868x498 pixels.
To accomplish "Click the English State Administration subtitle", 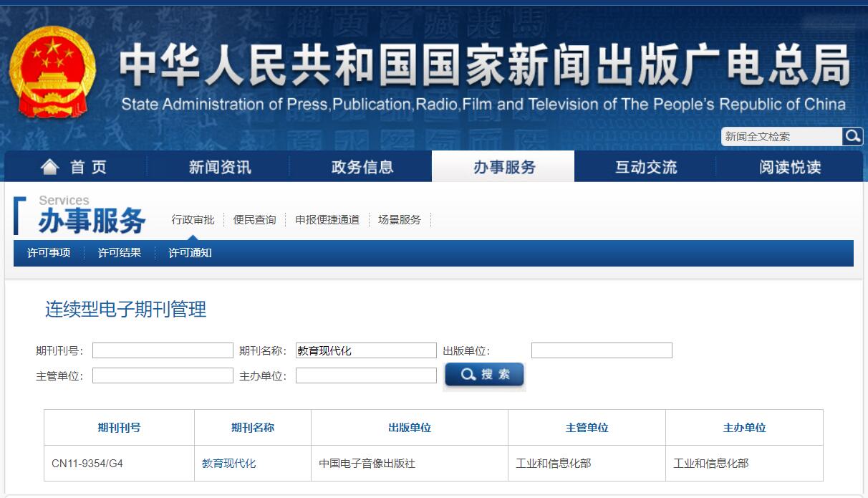I will point(483,105).
